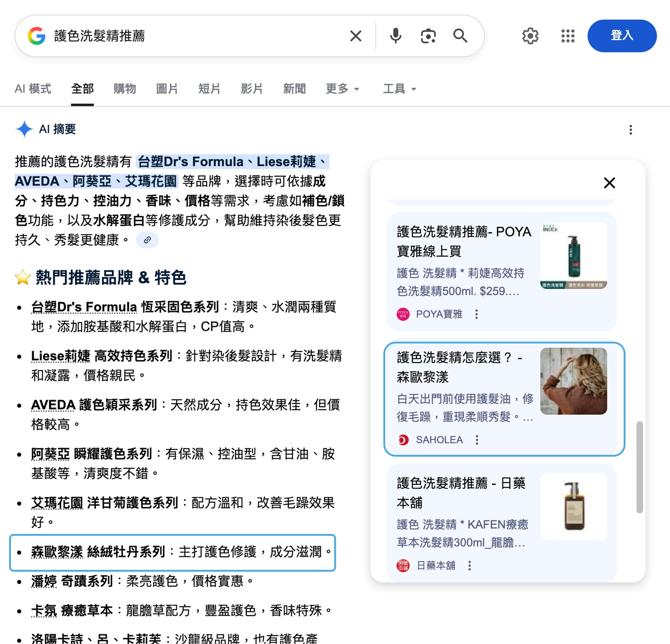Image resolution: width=670 pixels, height=644 pixels.
Task: Open POYA寶雅 source three-dot menu
Action: tap(476, 314)
